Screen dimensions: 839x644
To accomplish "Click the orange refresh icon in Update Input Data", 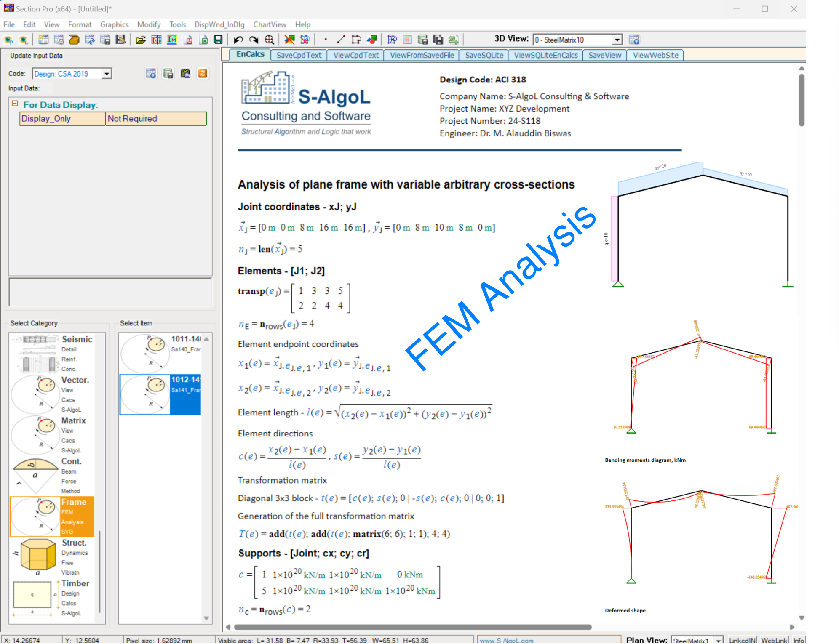I will [203, 74].
